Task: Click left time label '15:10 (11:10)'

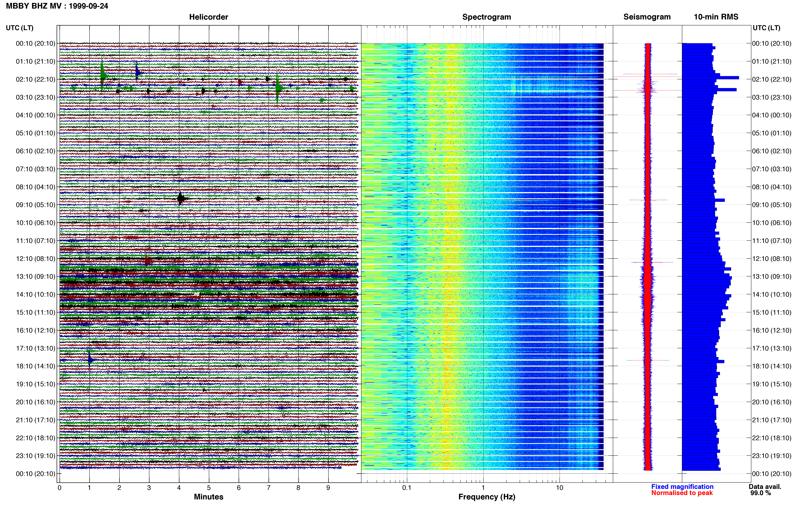Action: 36,313
